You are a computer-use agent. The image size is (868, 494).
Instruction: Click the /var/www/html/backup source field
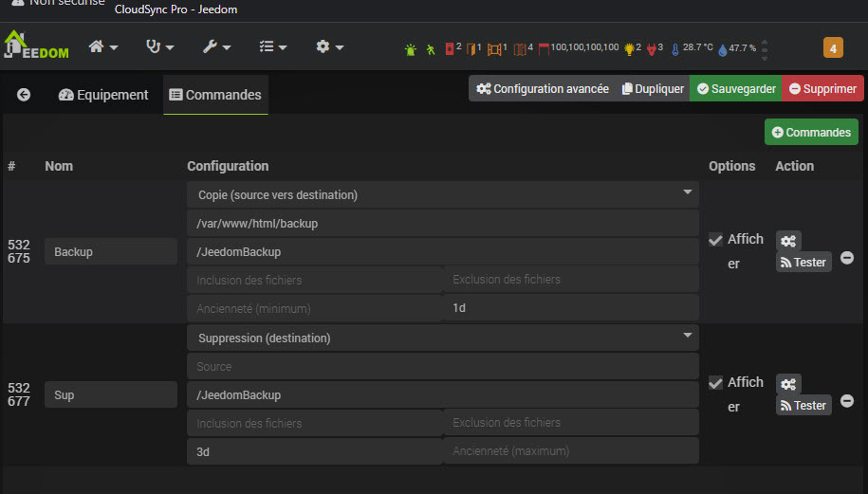443,224
